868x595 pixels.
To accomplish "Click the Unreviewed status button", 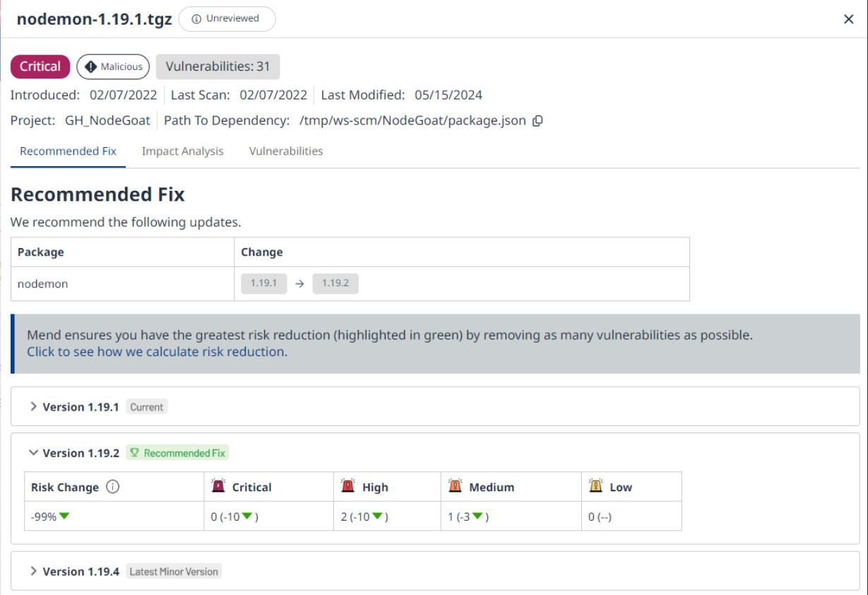I will (226, 19).
